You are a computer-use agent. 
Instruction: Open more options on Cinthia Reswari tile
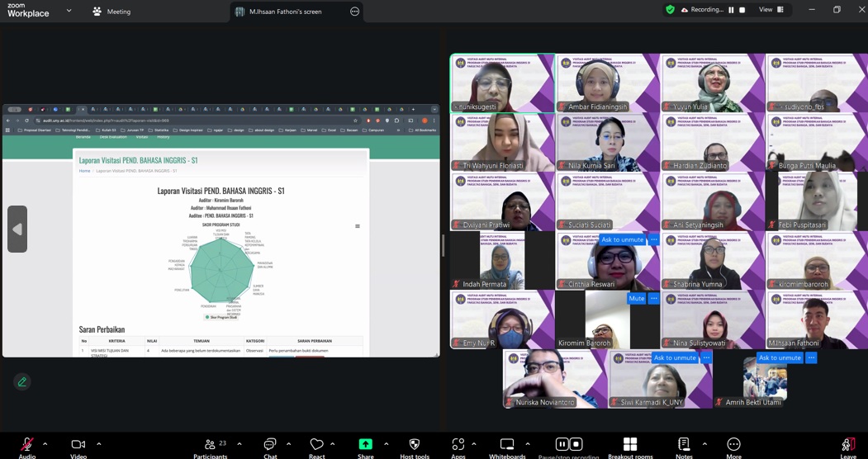click(654, 239)
